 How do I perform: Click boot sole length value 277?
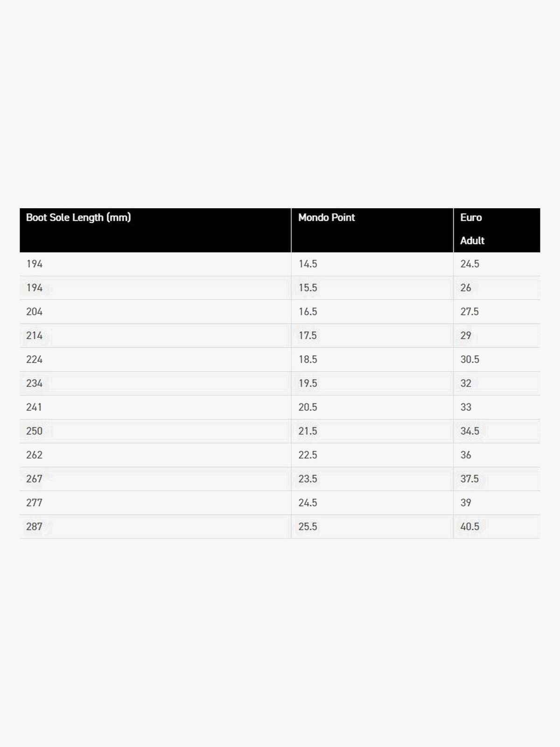[x=35, y=503]
